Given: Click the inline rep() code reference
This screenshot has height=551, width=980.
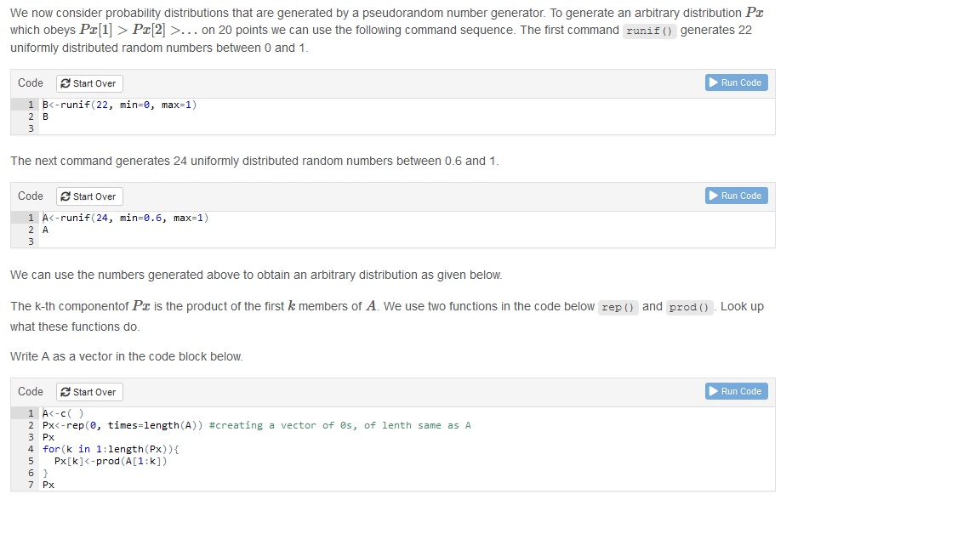Looking at the screenshot, I should point(618,307).
